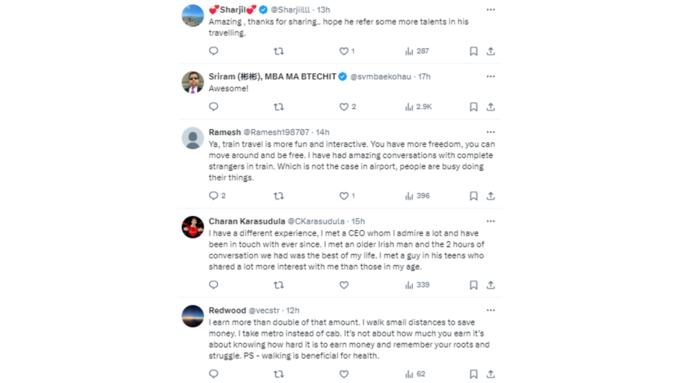This screenshot has height=383, width=680.
Task: Open more options for Sharjil's tweet
Action: (x=490, y=10)
